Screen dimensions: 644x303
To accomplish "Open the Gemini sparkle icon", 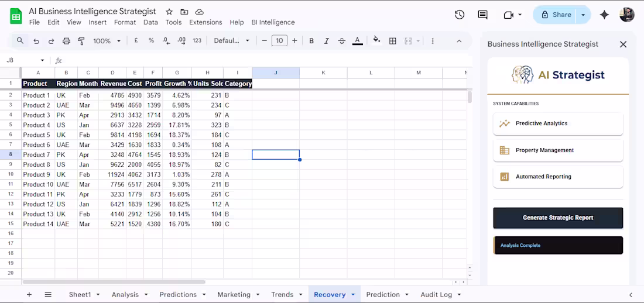I will (x=604, y=15).
